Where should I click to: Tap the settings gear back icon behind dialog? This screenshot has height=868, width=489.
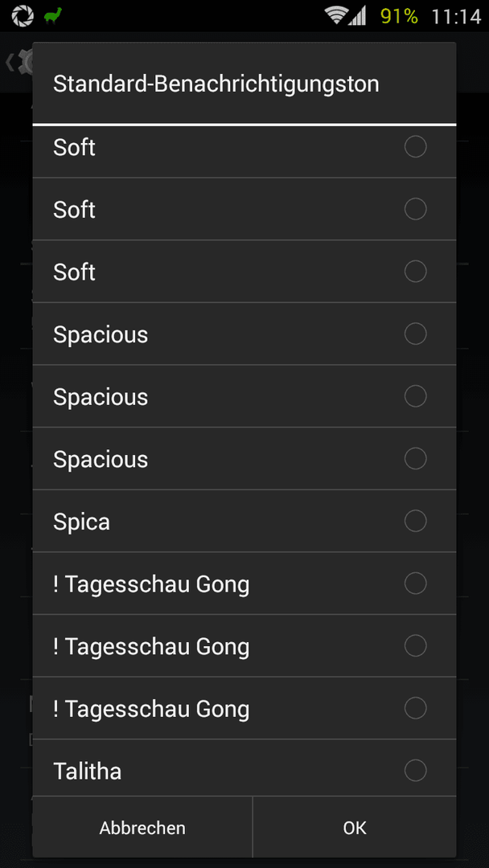[x=18, y=62]
